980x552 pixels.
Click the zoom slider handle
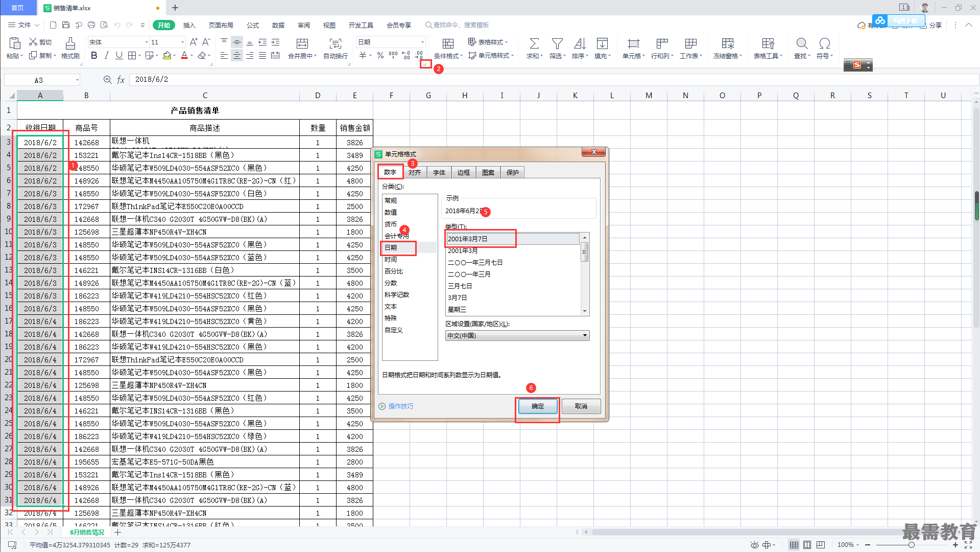(x=911, y=545)
